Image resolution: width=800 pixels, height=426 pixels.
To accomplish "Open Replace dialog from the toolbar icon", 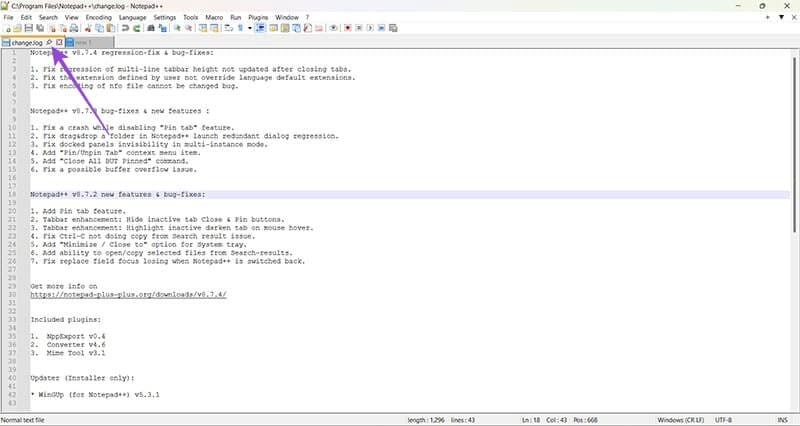I will click(163, 28).
